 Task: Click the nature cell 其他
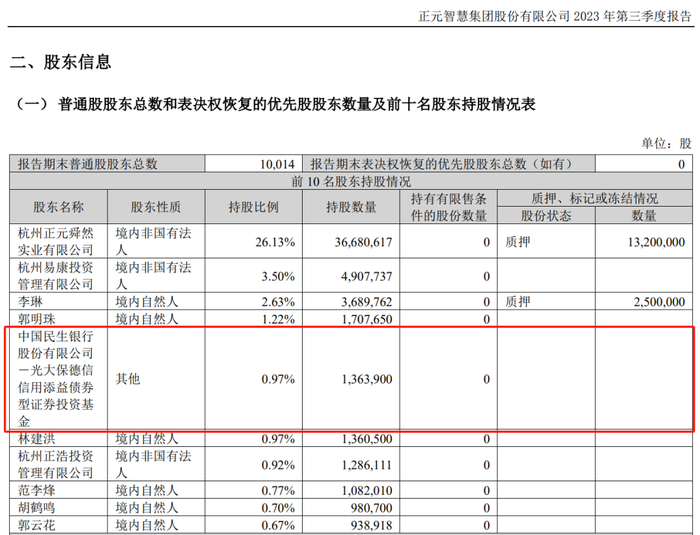point(128,379)
